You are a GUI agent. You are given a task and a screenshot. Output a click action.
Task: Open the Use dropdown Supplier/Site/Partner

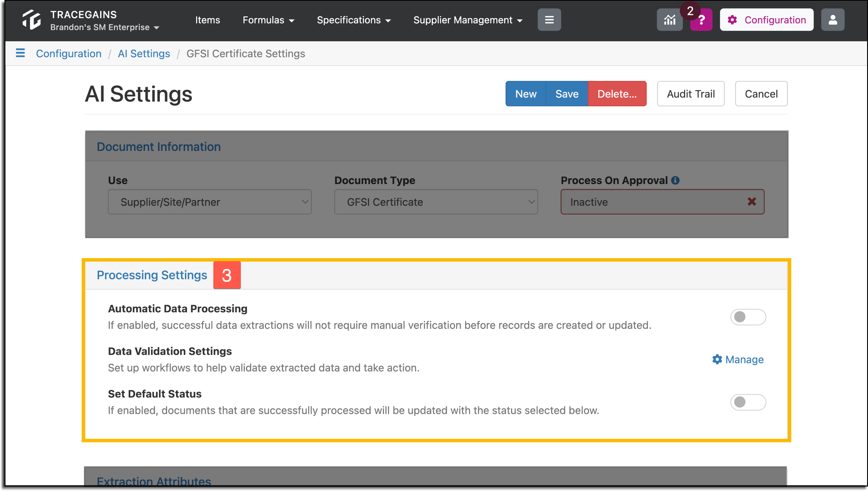(x=210, y=202)
